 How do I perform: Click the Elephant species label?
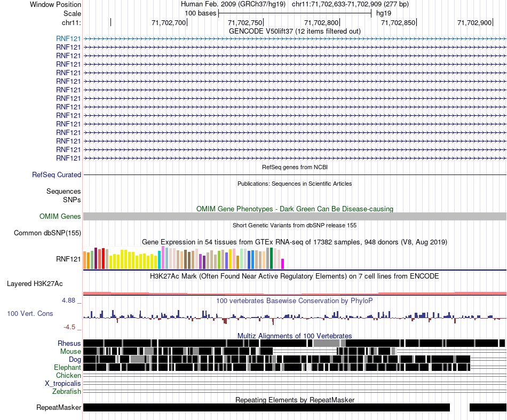tap(67, 368)
